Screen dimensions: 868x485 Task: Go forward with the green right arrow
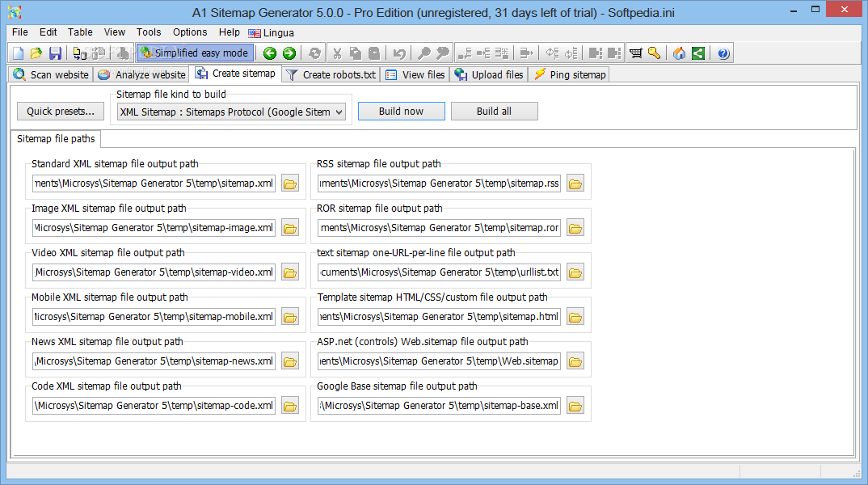coord(289,53)
